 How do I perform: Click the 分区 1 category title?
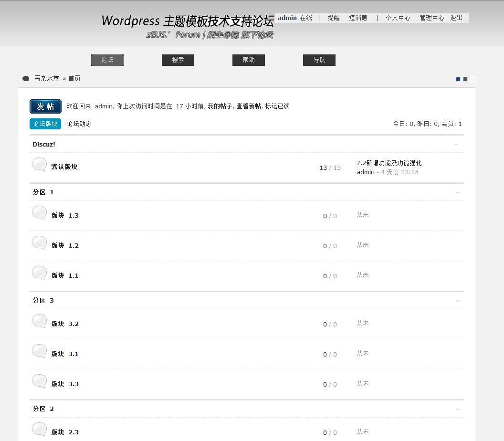[x=43, y=192]
